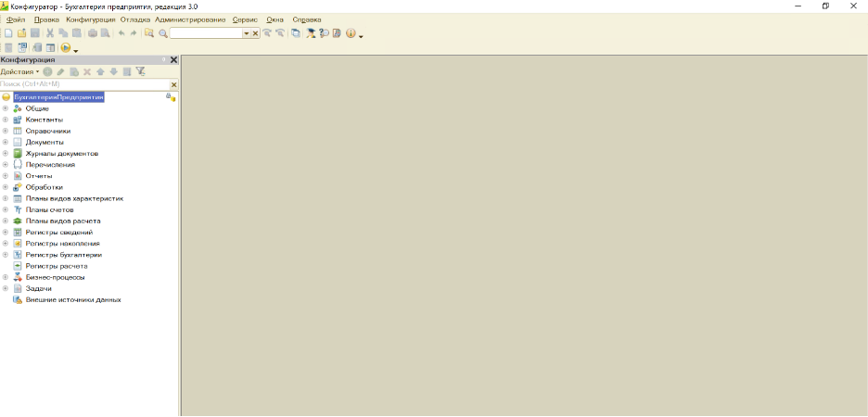Click the Redo arrow icon
The image size is (868, 417).
pos(134,33)
